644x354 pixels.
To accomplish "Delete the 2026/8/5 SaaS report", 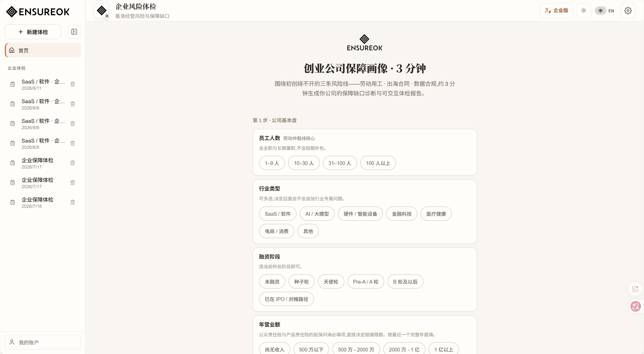I will click(73, 143).
